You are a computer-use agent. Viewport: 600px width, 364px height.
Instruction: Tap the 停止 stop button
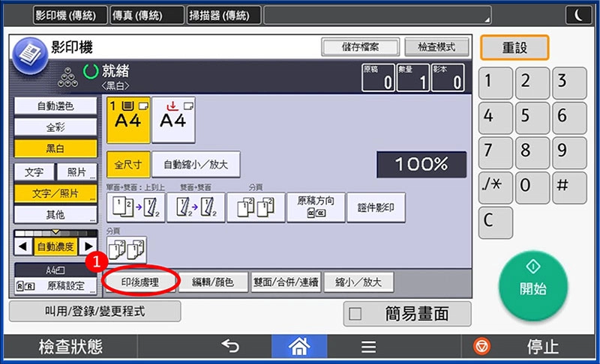coord(529,347)
